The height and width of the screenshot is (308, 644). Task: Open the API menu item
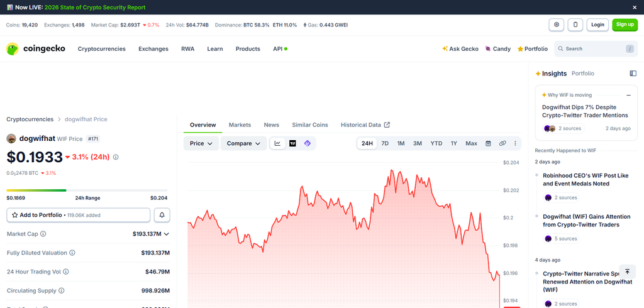pos(280,49)
